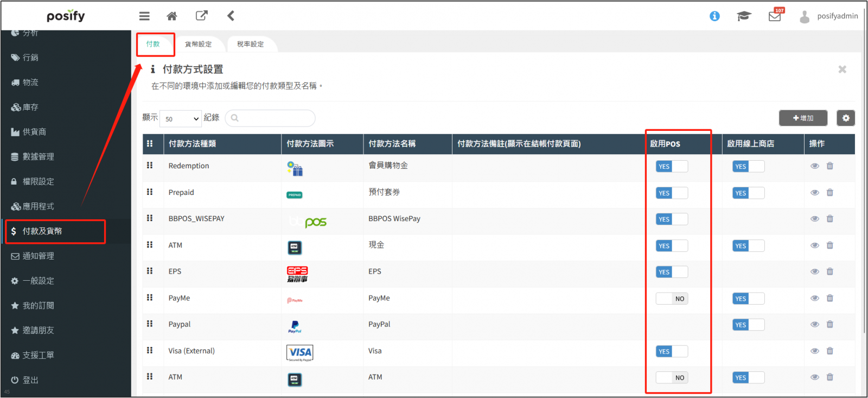Toggle online store switch for Prepaid
Screen dimensions: 868x398
(x=748, y=193)
